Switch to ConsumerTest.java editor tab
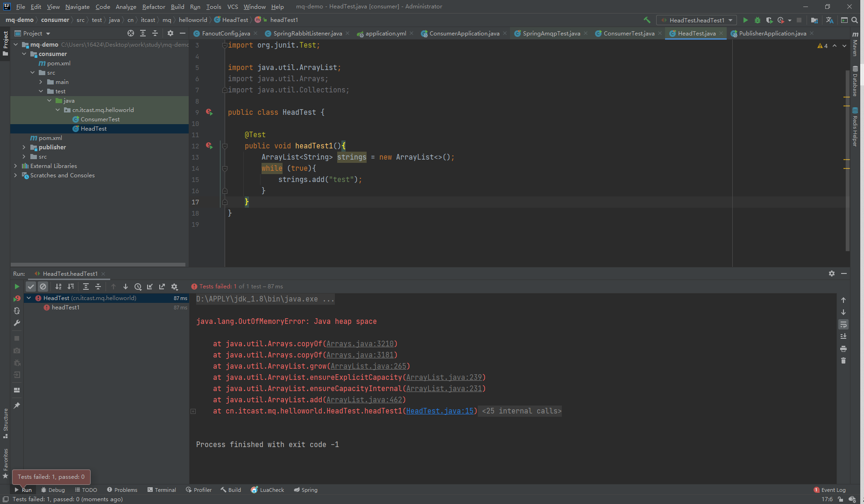The height and width of the screenshot is (504, 864). (x=629, y=33)
